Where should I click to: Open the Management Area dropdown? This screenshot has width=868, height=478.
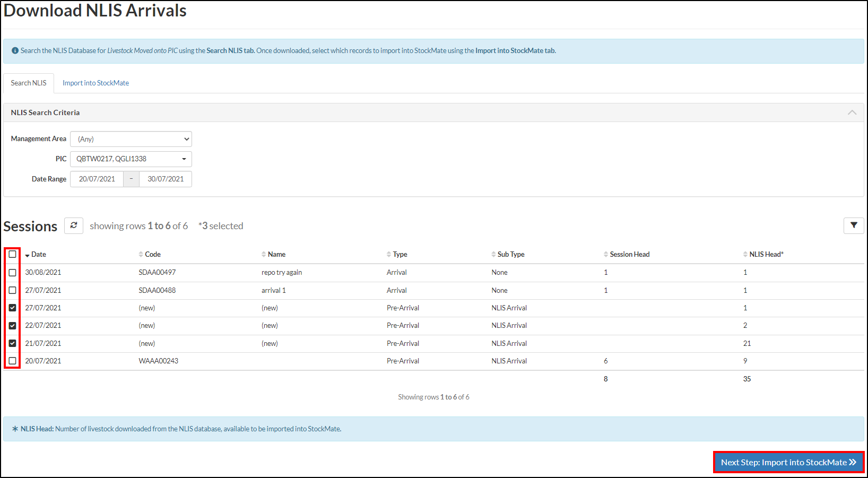point(131,139)
